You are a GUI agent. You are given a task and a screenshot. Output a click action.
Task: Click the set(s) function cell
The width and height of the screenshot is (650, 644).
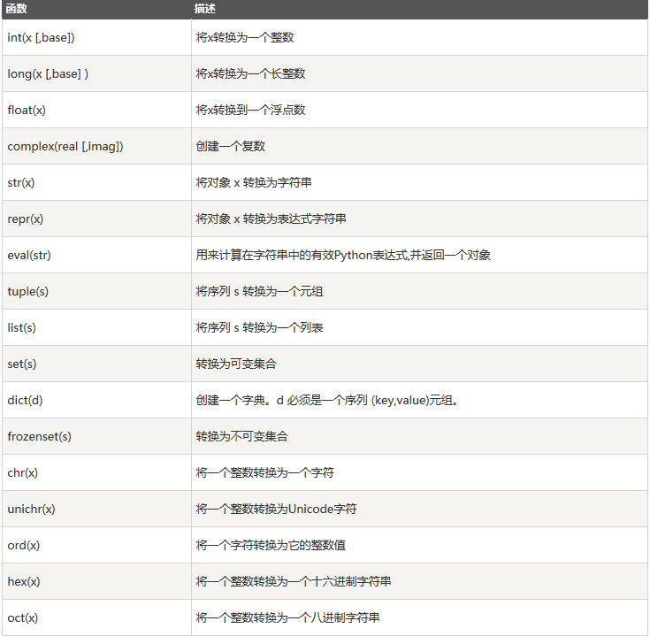click(x=22, y=364)
